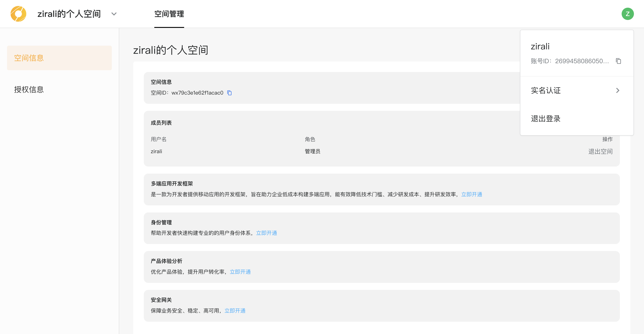Click 立即开通 for 产品体验分析
This screenshot has width=644, height=334.
(240, 272)
